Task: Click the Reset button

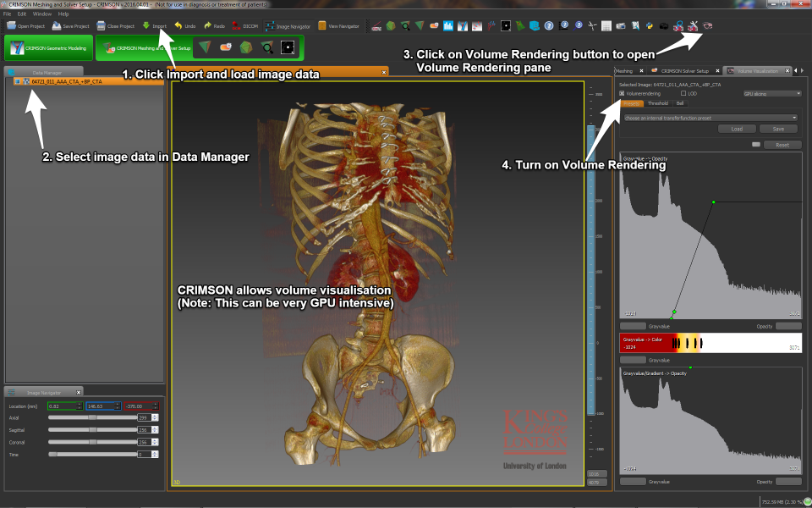Action: tap(782, 145)
